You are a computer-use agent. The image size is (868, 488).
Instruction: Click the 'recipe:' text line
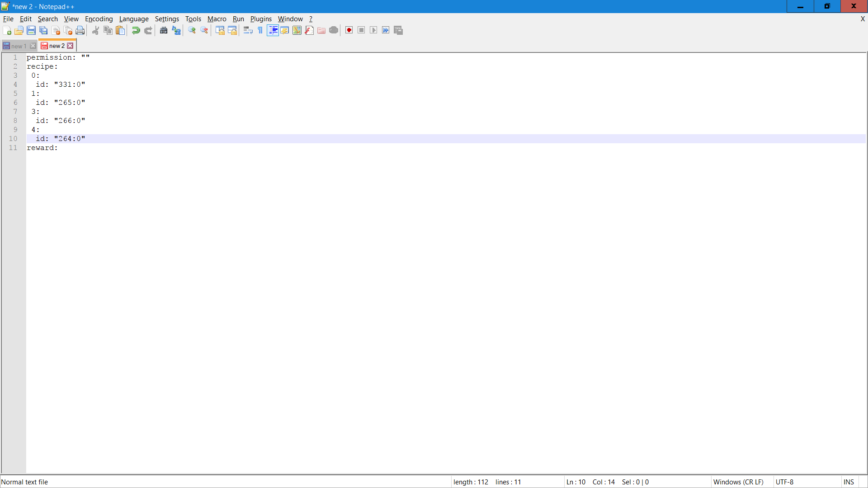point(42,66)
